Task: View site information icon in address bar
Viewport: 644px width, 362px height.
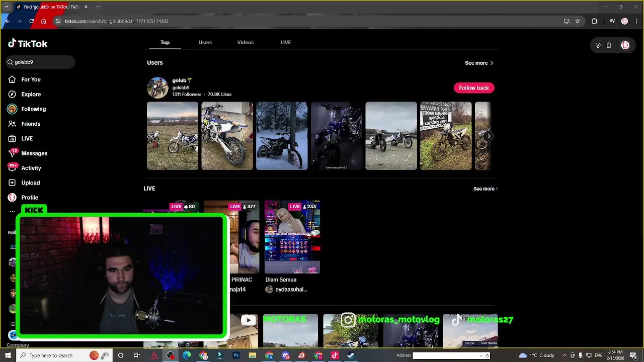Action: [x=58, y=21]
